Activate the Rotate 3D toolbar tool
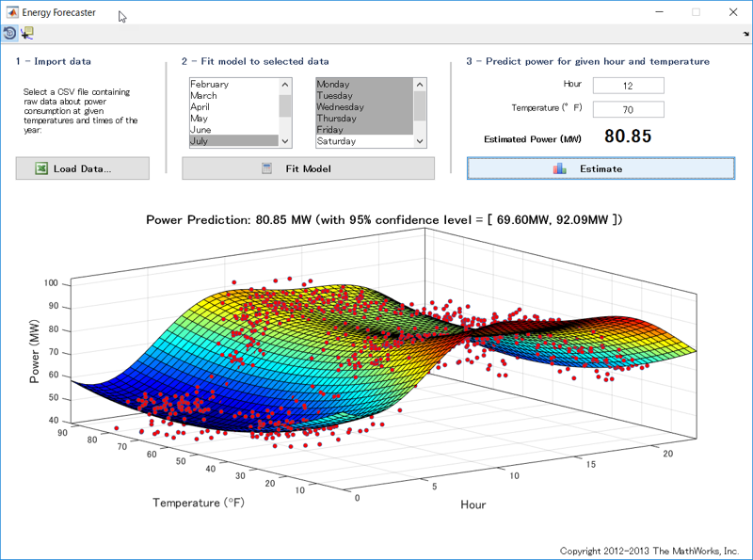 [x=9, y=33]
